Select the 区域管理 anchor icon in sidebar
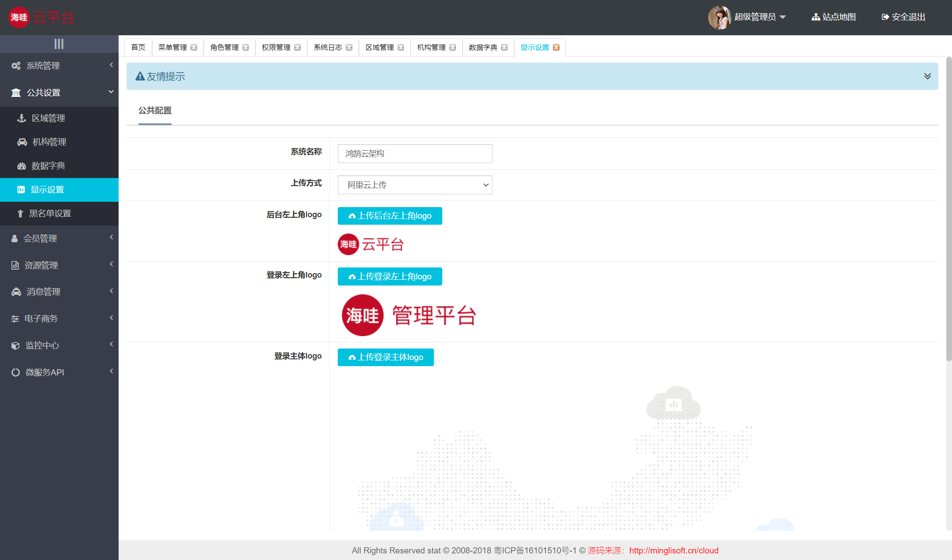952x560 pixels. 21,118
